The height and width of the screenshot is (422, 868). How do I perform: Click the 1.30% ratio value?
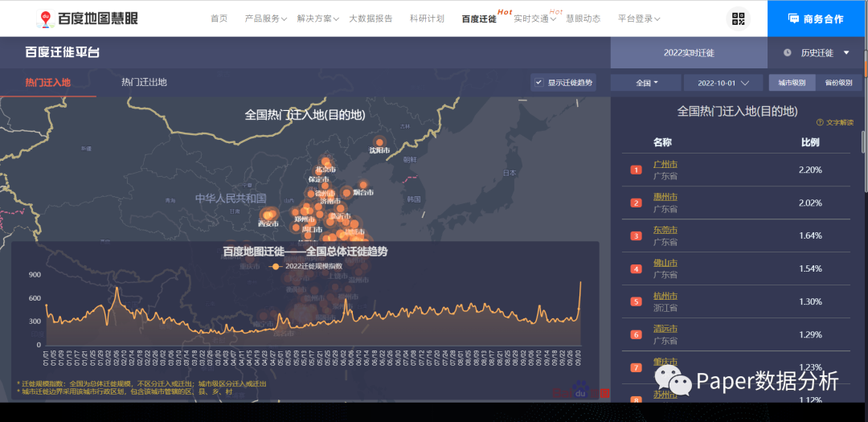pyautogui.click(x=810, y=301)
